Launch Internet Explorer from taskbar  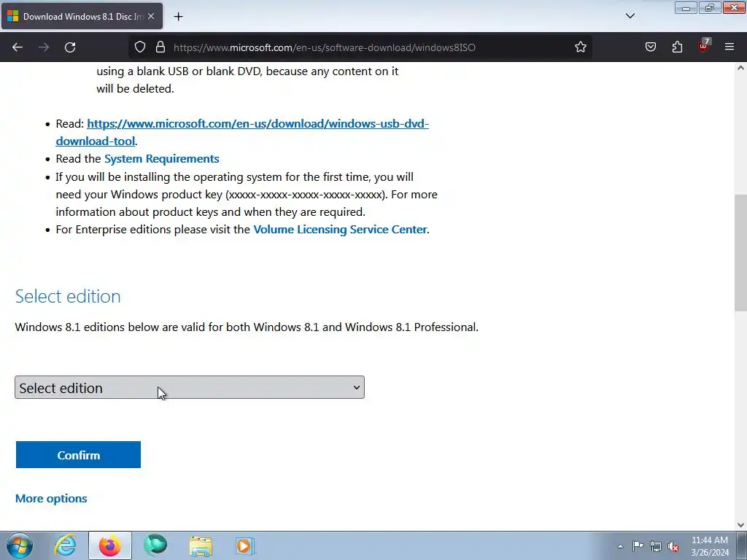point(65,545)
